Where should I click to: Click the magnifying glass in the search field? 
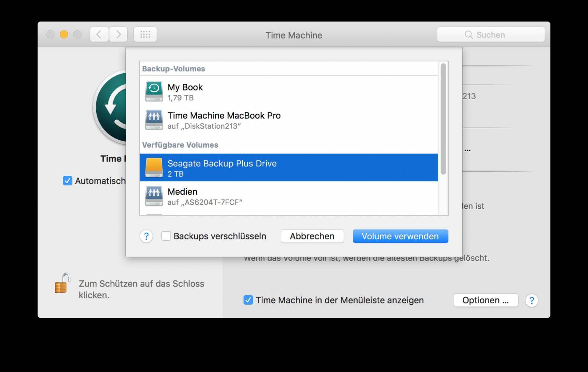point(469,35)
